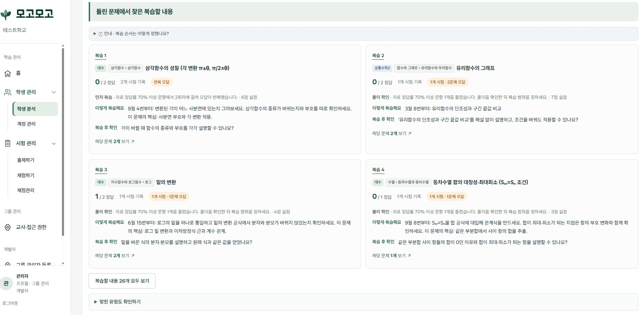Screen dimensions: 644x315
Task: Click the external arrow icon in 복습 4 card
Action: point(409,255)
